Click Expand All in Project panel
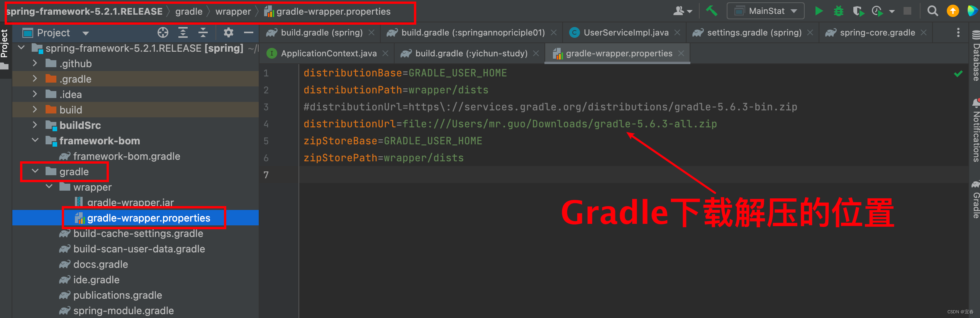 point(183,33)
